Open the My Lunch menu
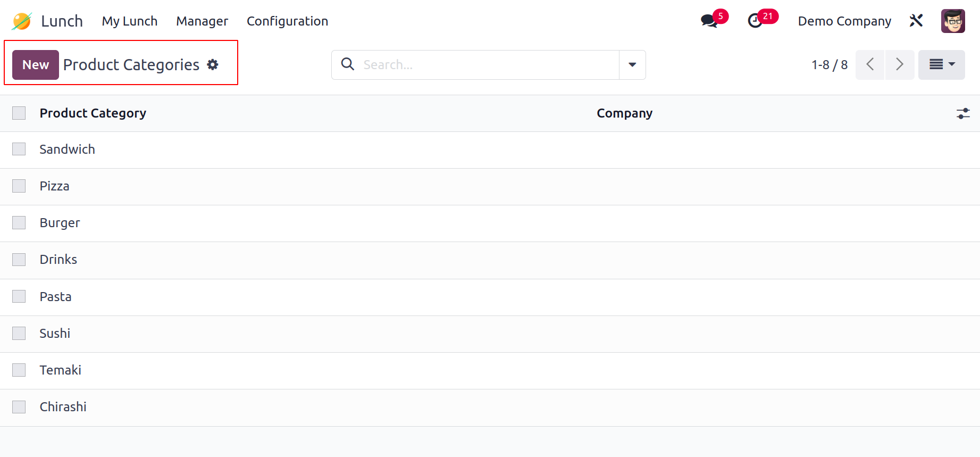 coord(130,21)
